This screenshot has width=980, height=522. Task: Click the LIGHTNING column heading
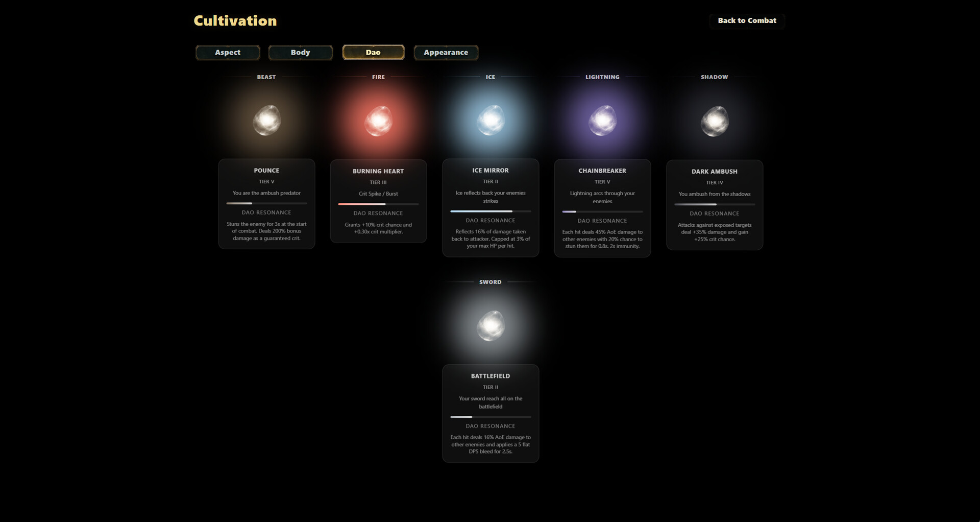(602, 77)
